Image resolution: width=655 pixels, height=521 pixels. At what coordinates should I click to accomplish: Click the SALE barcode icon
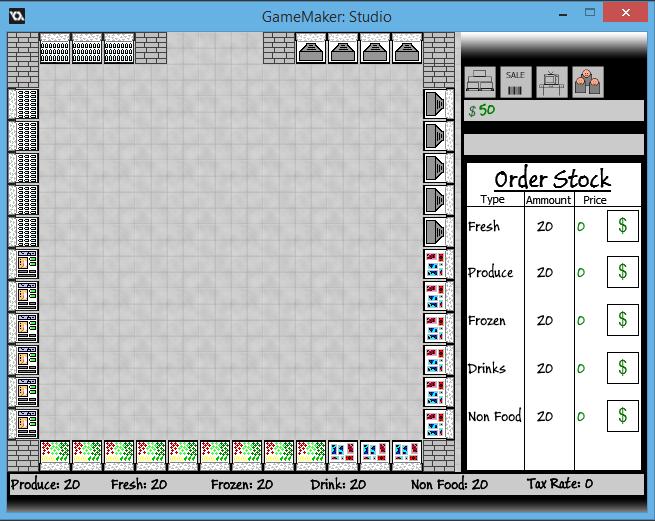[x=515, y=82]
